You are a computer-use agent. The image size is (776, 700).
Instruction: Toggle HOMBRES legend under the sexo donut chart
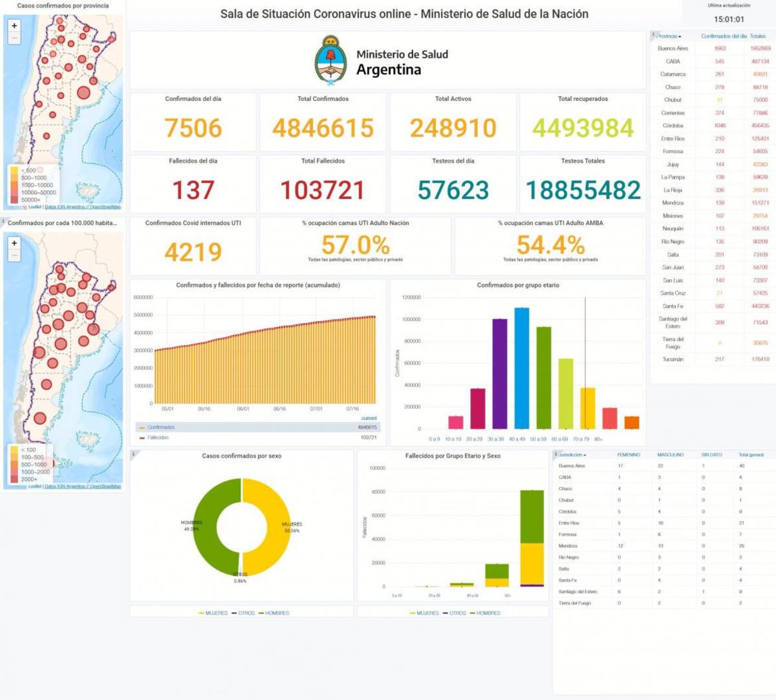tap(274, 613)
